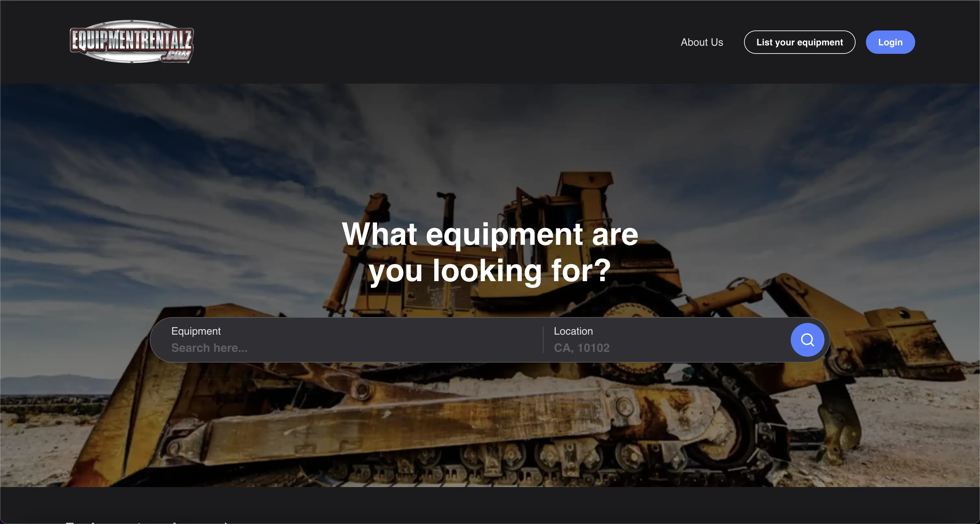The height and width of the screenshot is (524, 980).
Task: Click the CA, 10102 location value
Action: pyautogui.click(x=581, y=347)
